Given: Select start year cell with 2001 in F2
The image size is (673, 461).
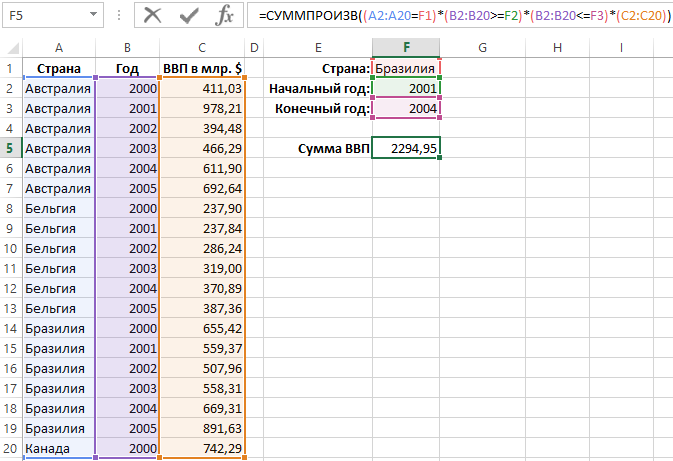Looking at the screenshot, I should pyautogui.click(x=406, y=88).
